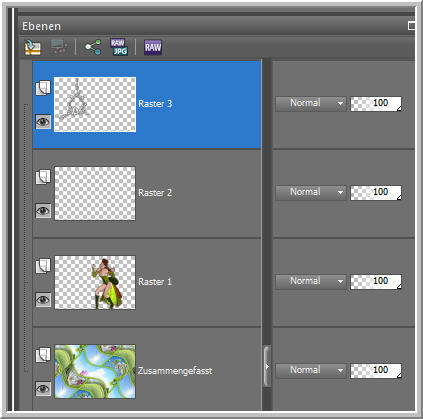
Task: Hide the Raster 1 layer
Action: (x=43, y=299)
